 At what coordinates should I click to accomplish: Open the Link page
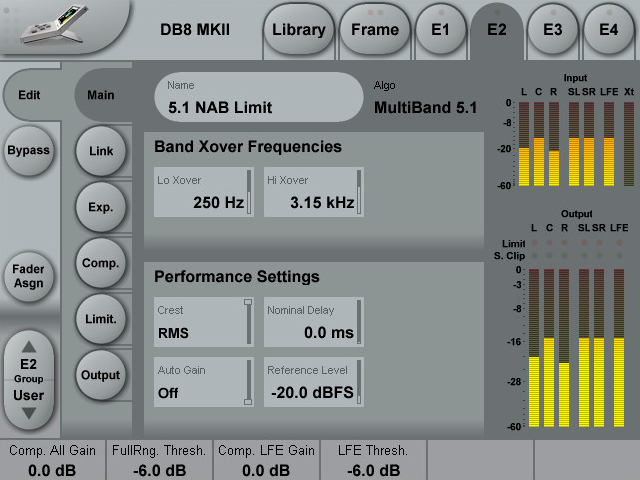pyautogui.click(x=101, y=151)
